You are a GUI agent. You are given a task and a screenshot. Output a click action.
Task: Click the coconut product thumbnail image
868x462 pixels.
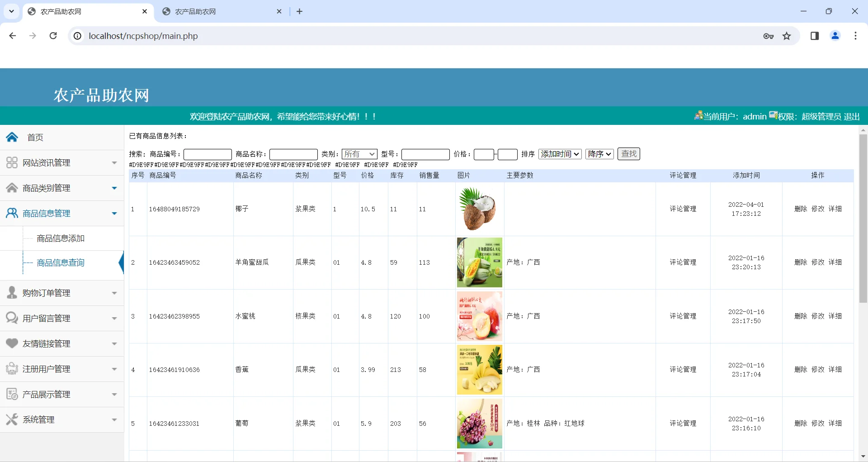tap(479, 209)
